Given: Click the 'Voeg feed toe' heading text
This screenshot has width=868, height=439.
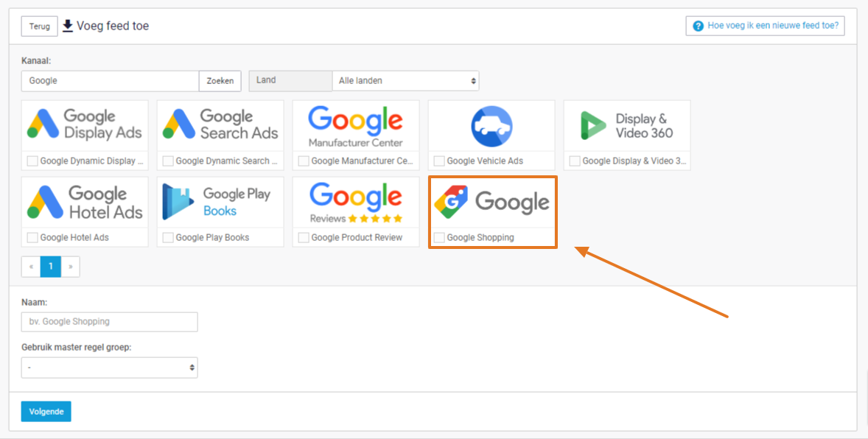Looking at the screenshot, I should pyautogui.click(x=113, y=26).
